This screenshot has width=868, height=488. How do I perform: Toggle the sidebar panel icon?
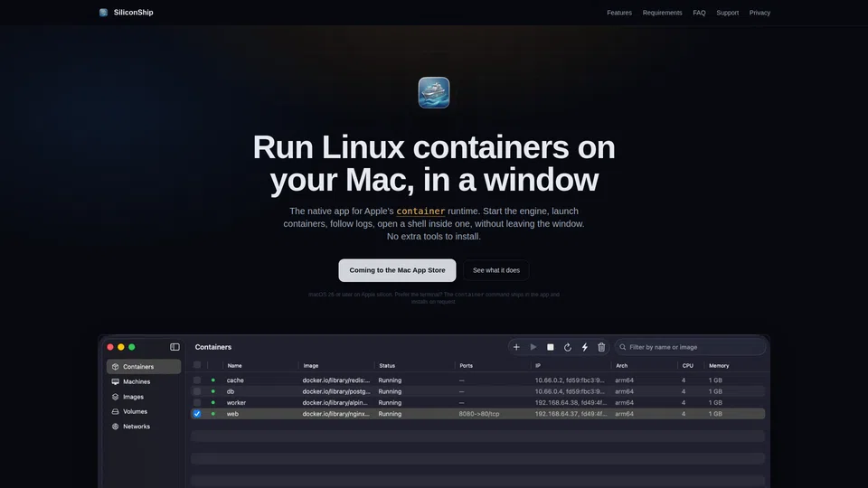click(175, 347)
